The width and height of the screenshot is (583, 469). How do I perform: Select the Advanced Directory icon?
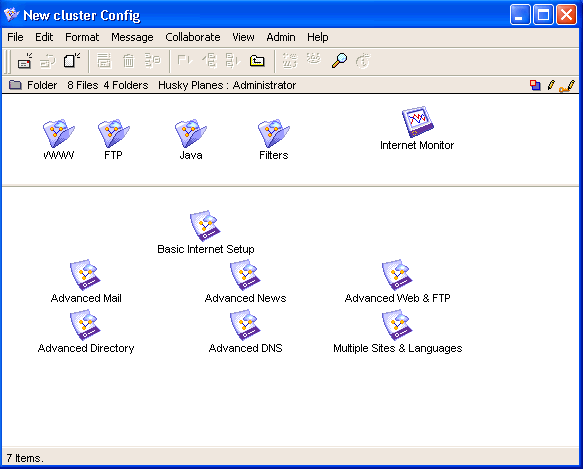(86, 325)
